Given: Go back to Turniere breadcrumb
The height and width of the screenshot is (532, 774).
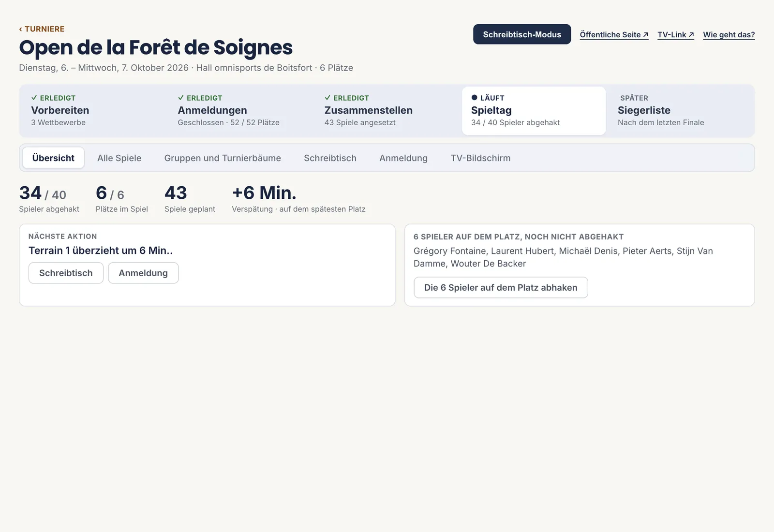Looking at the screenshot, I should (42, 29).
